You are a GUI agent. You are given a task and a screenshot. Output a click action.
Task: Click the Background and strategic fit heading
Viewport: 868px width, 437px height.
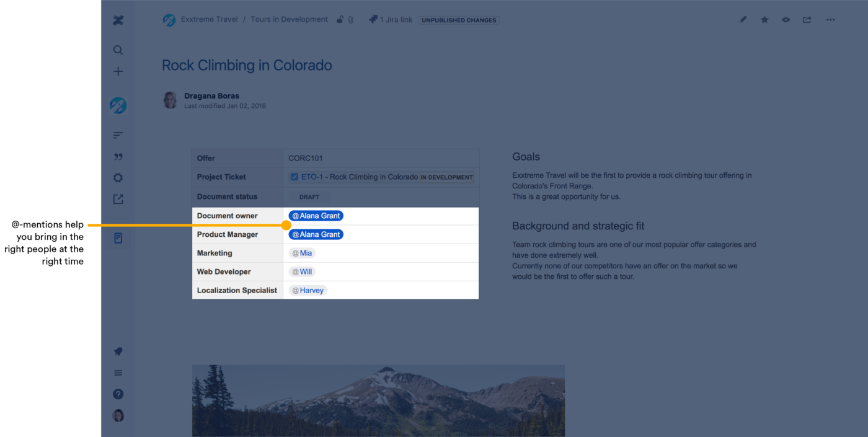(x=578, y=226)
